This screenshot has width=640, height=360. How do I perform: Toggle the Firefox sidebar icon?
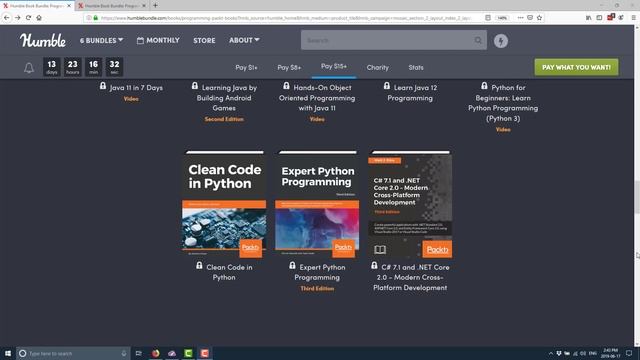tap(599, 18)
